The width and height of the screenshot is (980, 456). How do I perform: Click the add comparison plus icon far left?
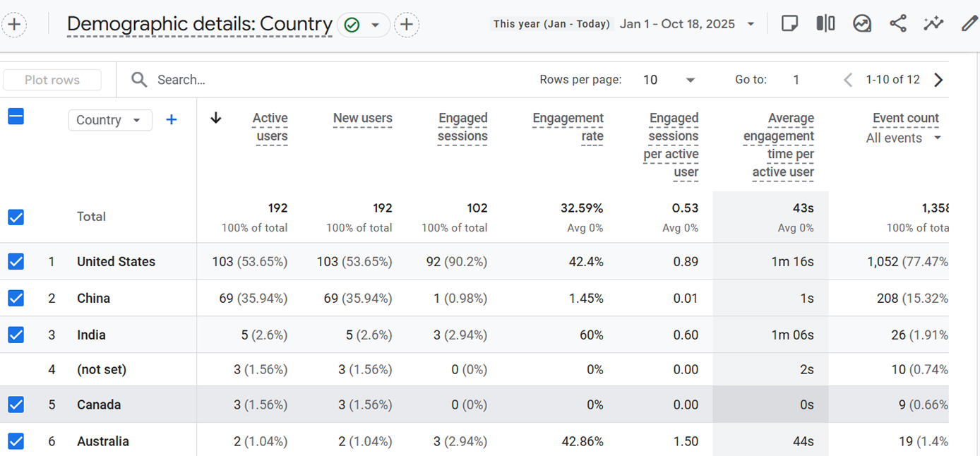tap(14, 25)
